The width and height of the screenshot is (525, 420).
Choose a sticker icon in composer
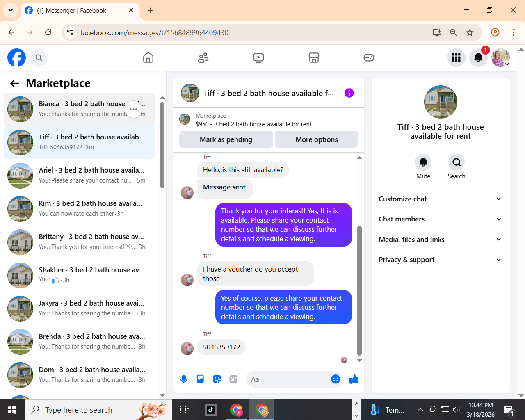click(217, 379)
